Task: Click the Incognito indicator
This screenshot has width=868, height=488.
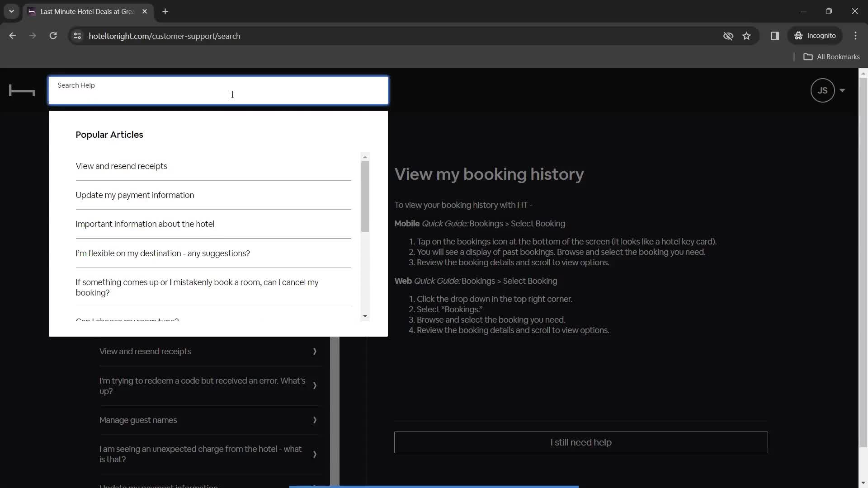Action: [815, 36]
